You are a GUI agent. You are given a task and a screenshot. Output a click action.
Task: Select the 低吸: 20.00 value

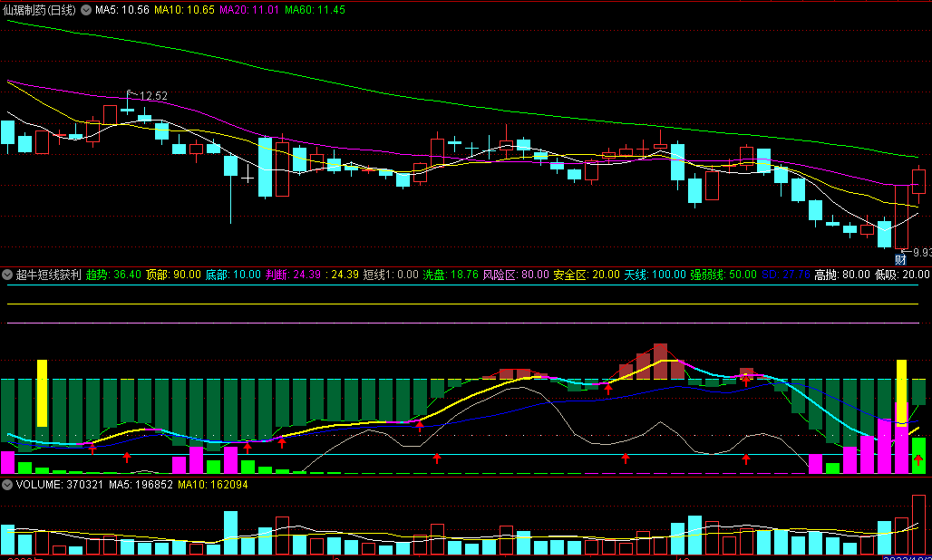[902, 275]
